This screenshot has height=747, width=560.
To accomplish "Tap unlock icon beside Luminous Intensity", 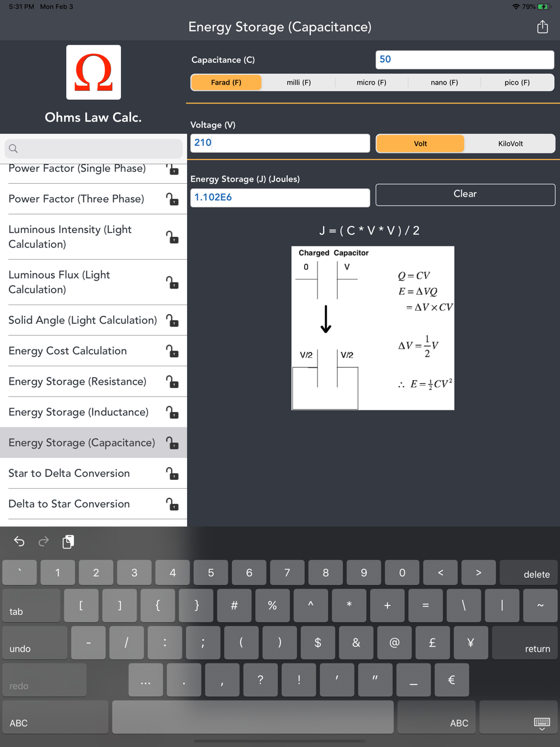I will 172,237.
